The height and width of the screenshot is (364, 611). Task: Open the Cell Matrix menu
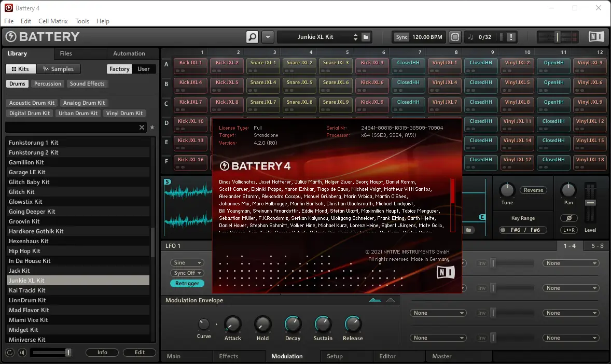click(53, 21)
